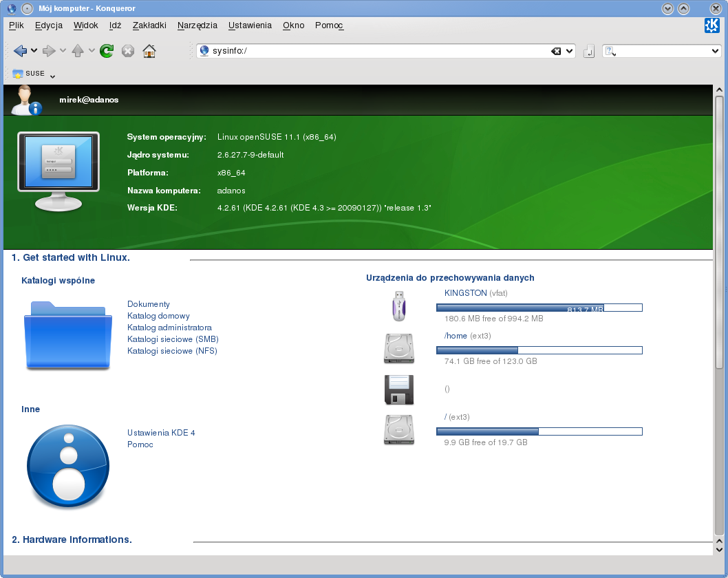Open Katalogi sieciowe (NFS) link
728x578 pixels.
click(x=172, y=351)
